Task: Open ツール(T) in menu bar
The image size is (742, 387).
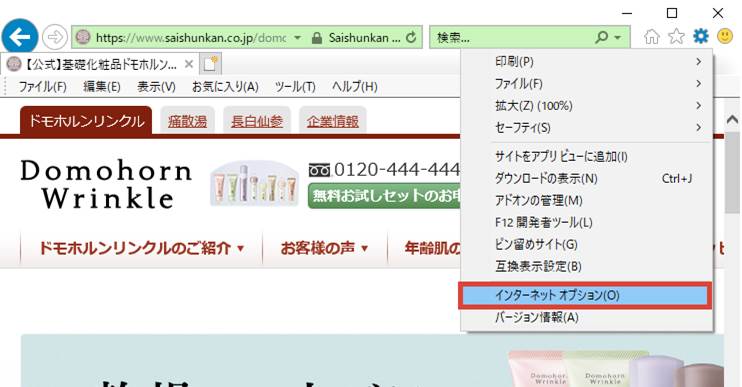Action: [x=295, y=87]
